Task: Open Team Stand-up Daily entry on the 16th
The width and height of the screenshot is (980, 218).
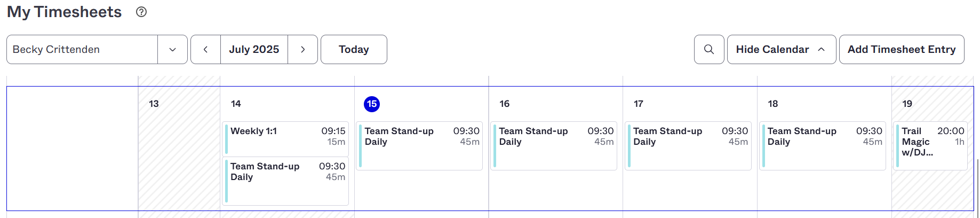Action: (x=554, y=145)
